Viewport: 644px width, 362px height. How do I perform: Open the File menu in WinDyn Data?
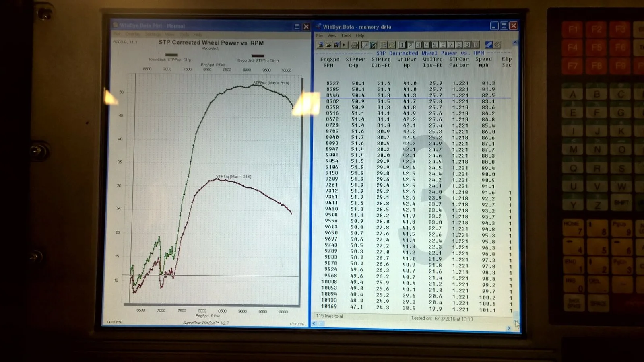pyautogui.click(x=319, y=36)
